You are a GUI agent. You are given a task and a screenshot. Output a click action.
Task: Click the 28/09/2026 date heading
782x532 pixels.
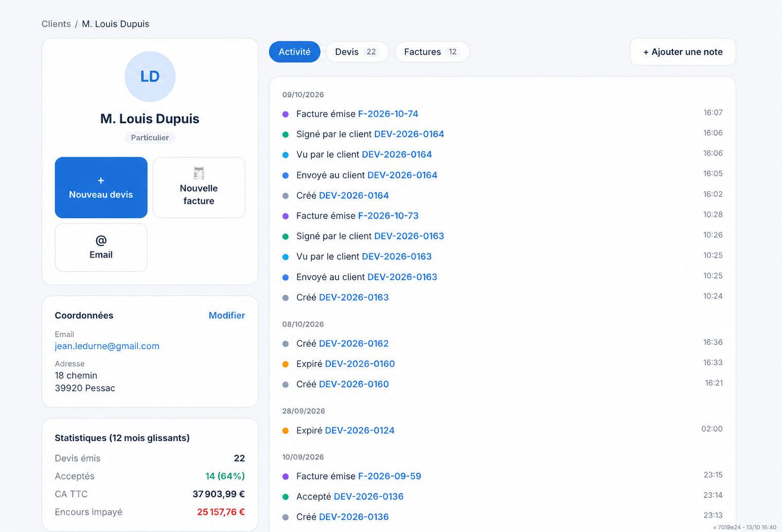pyautogui.click(x=304, y=411)
